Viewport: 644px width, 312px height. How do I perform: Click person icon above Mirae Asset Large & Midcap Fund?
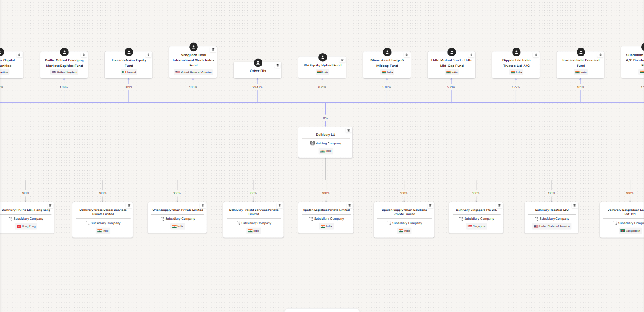(388, 52)
